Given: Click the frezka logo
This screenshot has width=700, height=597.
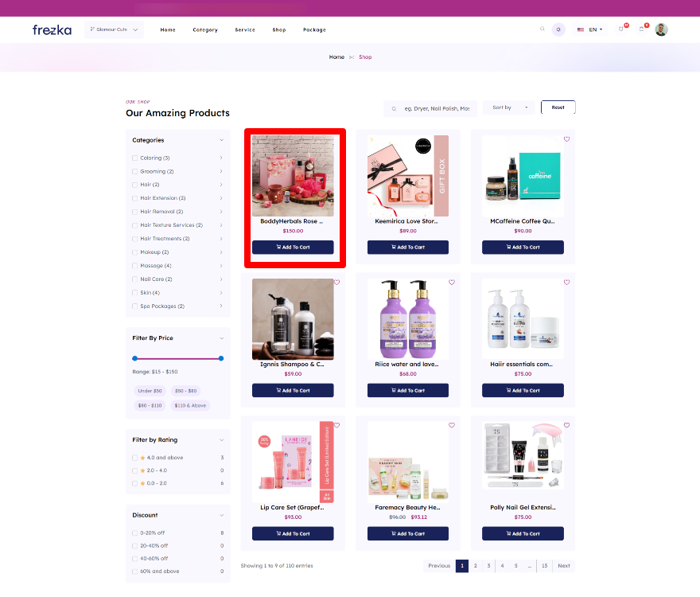Looking at the screenshot, I should (x=52, y=29).
